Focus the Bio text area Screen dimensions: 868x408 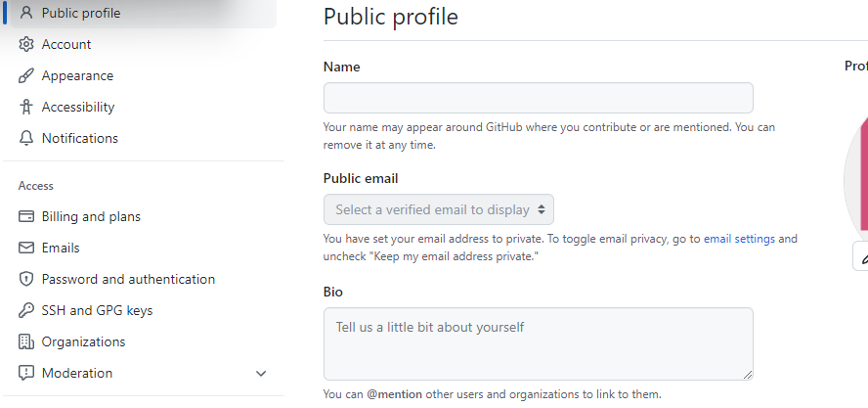pos(538,343)
